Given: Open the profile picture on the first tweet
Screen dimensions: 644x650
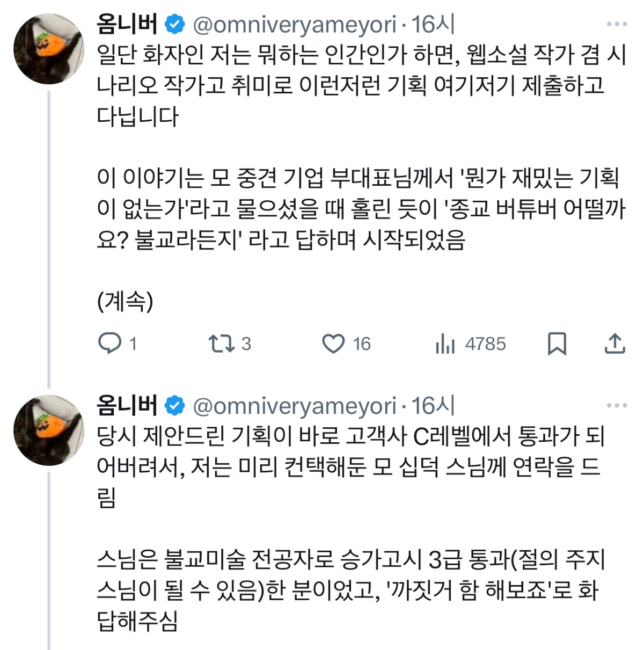Looking at the screenshot, I should [49, 49].
